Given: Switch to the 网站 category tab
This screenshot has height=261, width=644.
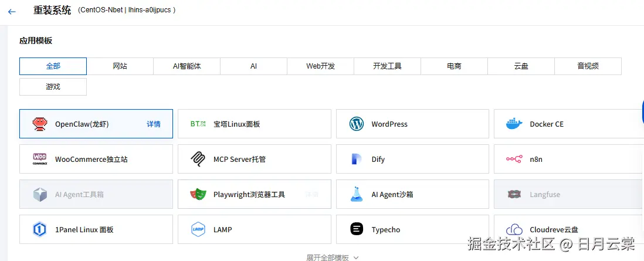Looking at the screenshot, I should pyautogui.click(x=120, y=66).
